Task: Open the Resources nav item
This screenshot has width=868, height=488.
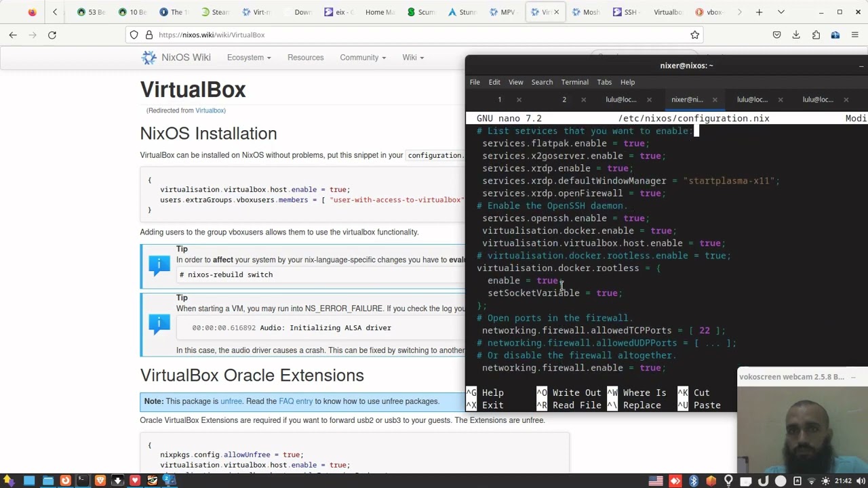Action: click(x=305, y=58)
